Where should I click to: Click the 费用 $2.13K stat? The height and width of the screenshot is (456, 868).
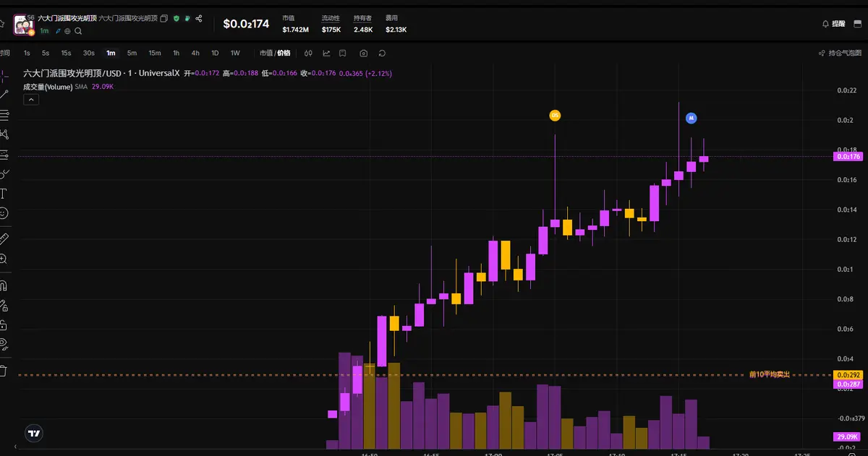pos(396,24)
